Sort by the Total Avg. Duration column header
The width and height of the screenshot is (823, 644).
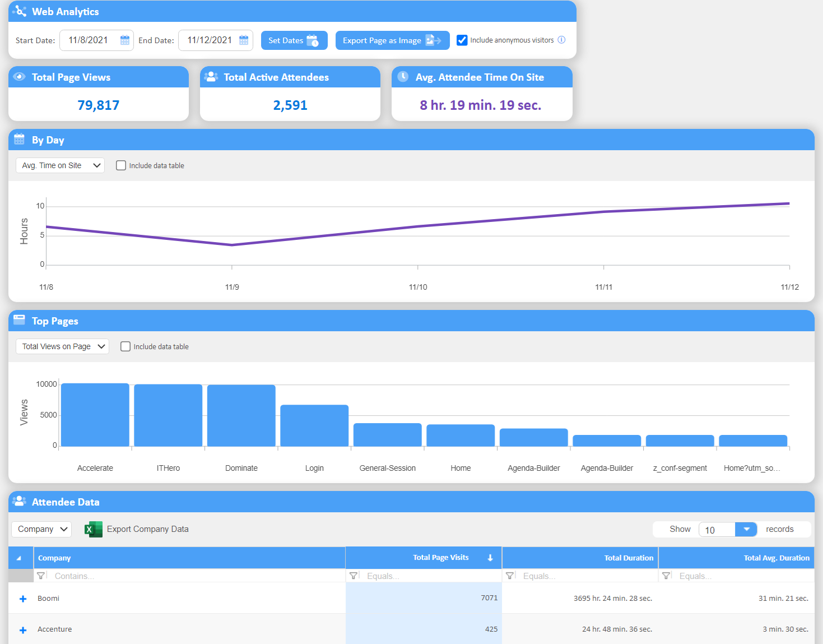(x=776, y=558)
